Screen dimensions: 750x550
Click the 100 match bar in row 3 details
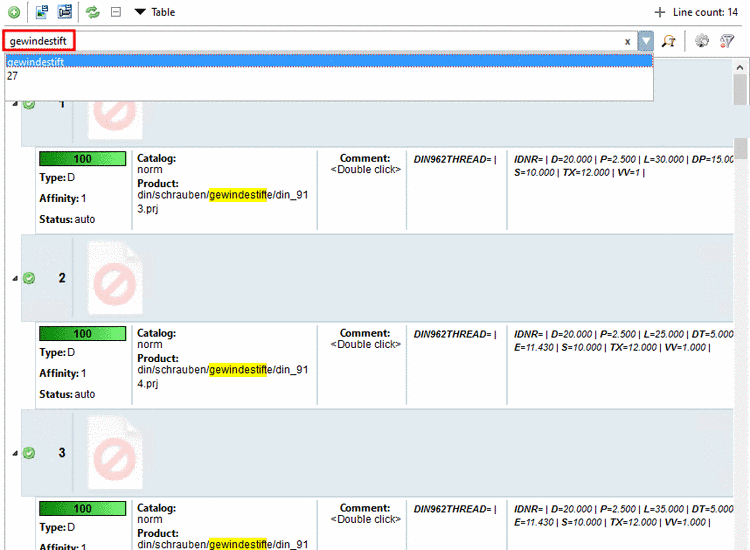(83, 508)
